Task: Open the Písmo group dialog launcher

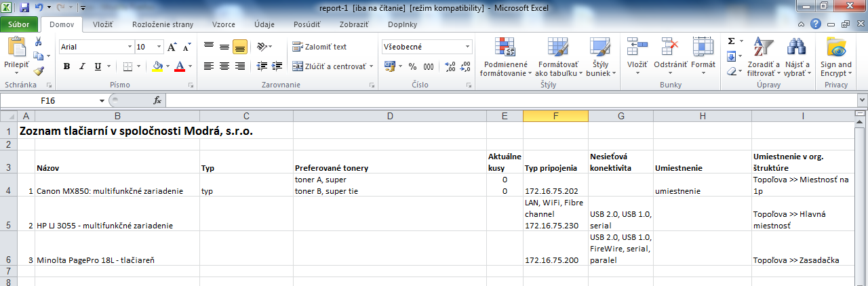Action: (x=191, y=85)
